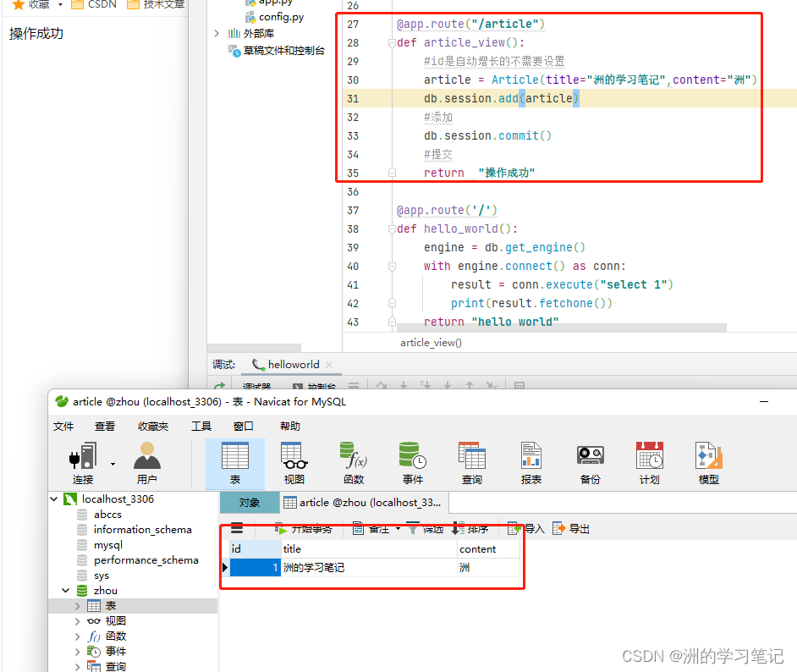797x672 pixels.
Task: Expand the 表 node under zhou
Action: pyautogui.click(x=77, y=606)
